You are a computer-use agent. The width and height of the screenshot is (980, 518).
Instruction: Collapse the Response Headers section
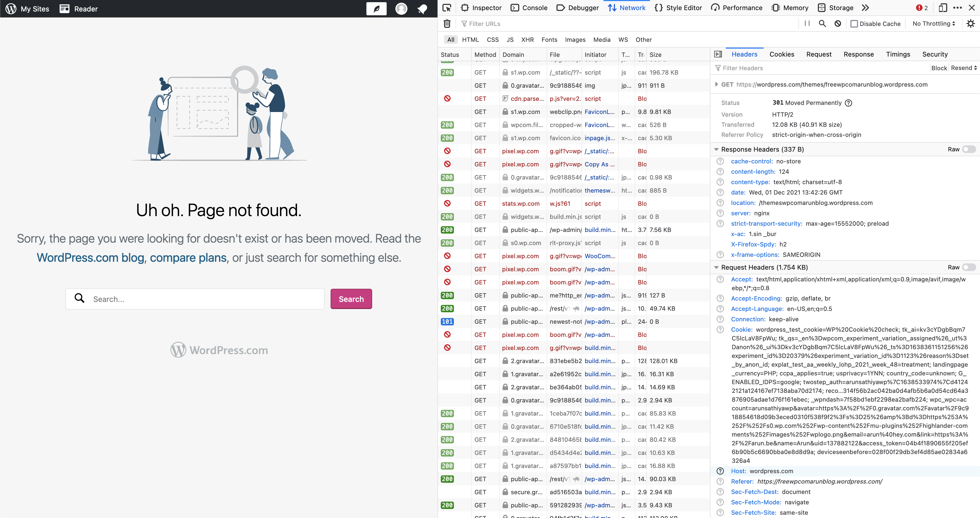coord(716,149)
